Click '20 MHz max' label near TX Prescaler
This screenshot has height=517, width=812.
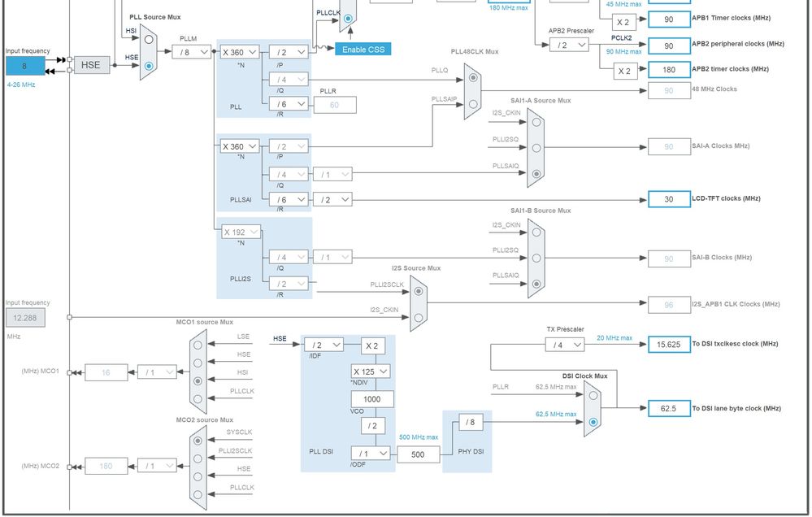[614, 338]
